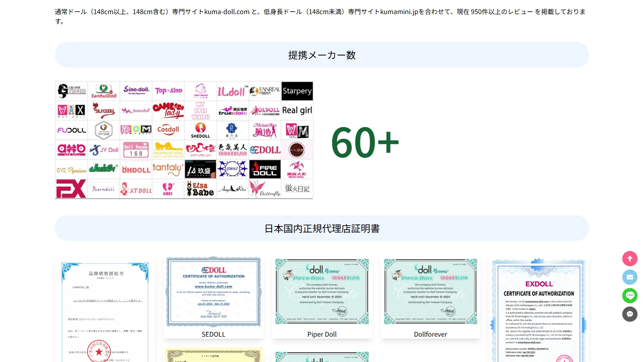Click the futuredoll brand logo
Viewport: 644px width, 362px height.
coord(136,110)
